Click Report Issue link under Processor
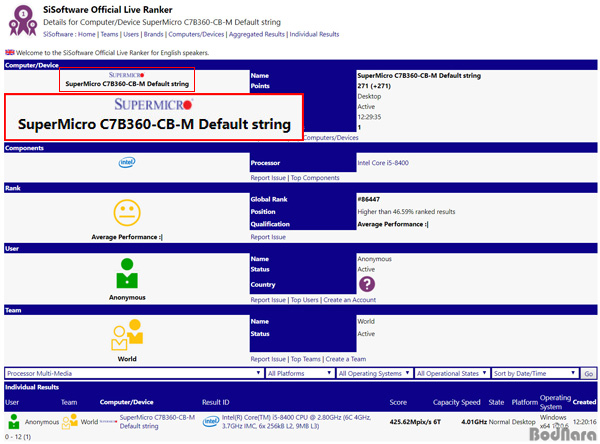This screenshot has height=444, width=600. 268,178
